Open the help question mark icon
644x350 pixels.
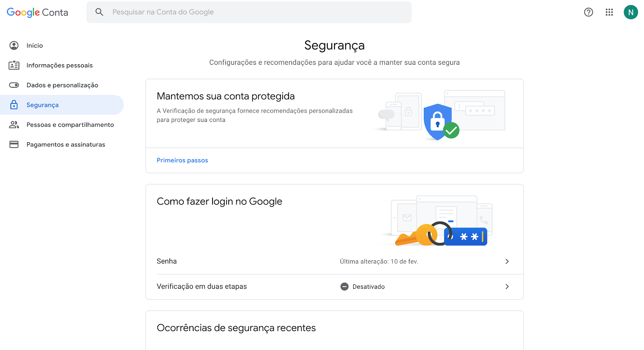click(x=588, y=12)
